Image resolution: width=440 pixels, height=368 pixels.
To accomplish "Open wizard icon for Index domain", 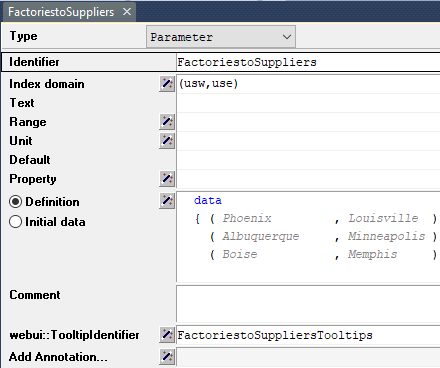I will [167, 84].
